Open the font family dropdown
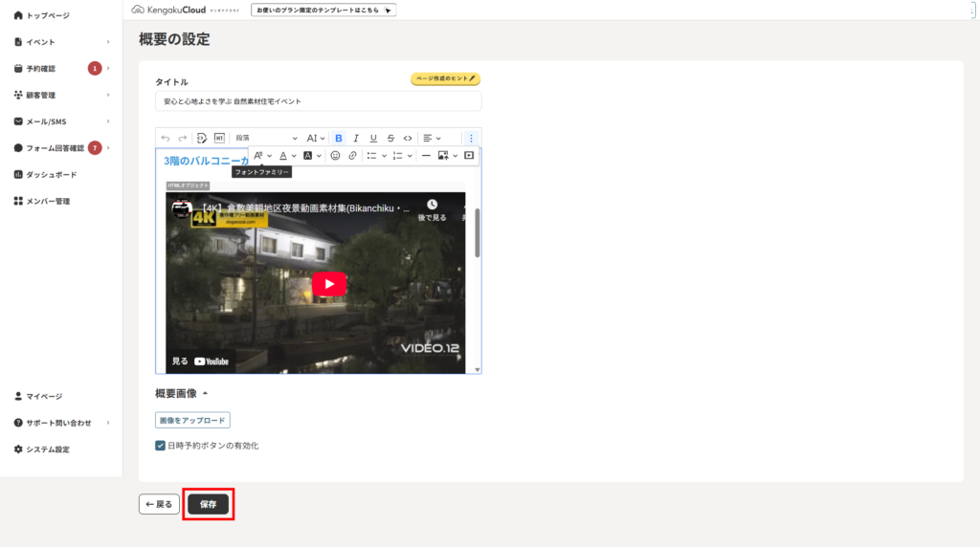The height and width of the screenshot is (547, 980). coord(261,155)
